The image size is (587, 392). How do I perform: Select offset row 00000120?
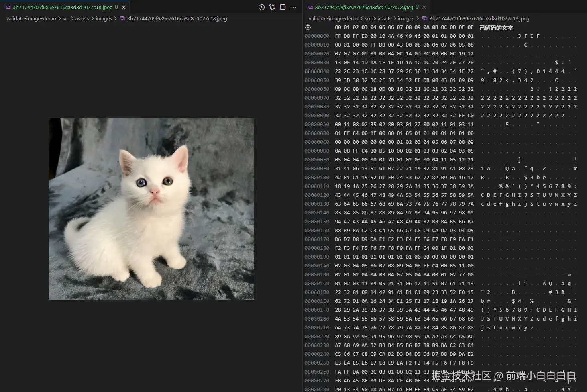[317, 195]
